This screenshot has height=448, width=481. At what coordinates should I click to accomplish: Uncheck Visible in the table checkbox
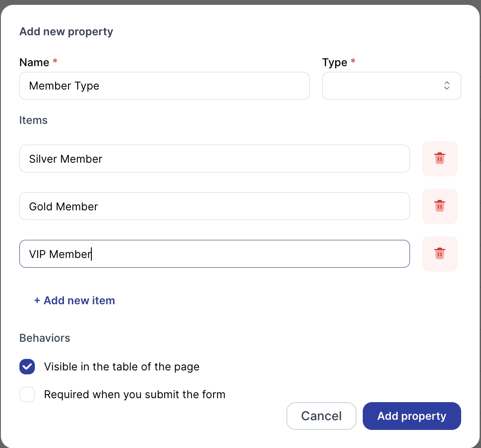pyautogui.click(x=27, y=366)
